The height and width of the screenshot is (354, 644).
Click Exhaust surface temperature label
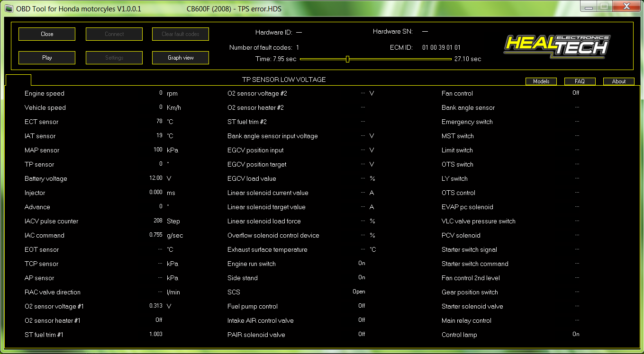pyautogui.click(x=267, y=249)
